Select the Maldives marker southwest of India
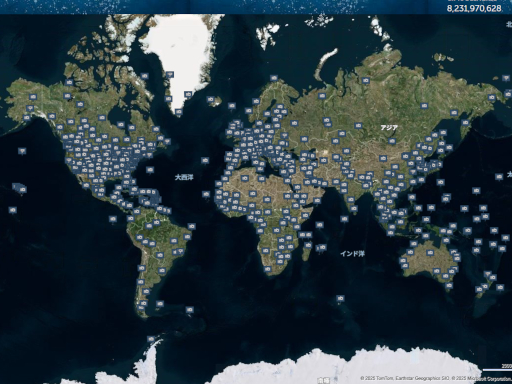Image resolution: width=512 pixels, height=384 pixels. click(x=344, y=219)
